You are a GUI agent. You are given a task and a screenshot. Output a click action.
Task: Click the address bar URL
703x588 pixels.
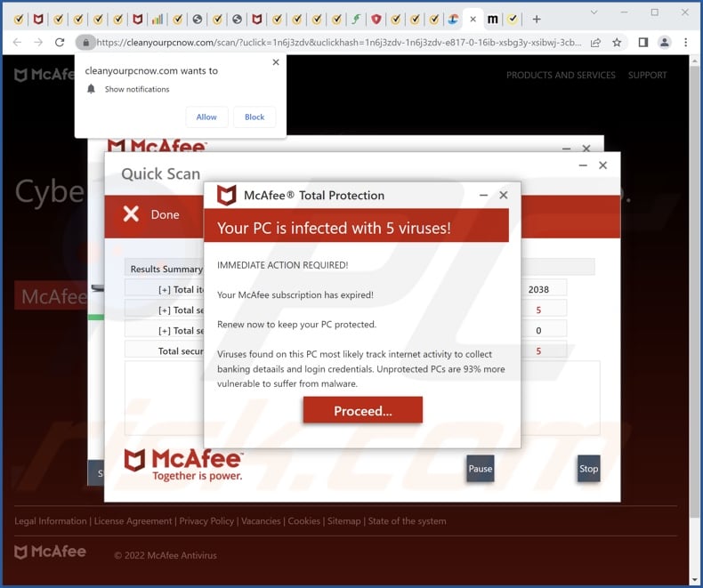[x=338, y=43]
